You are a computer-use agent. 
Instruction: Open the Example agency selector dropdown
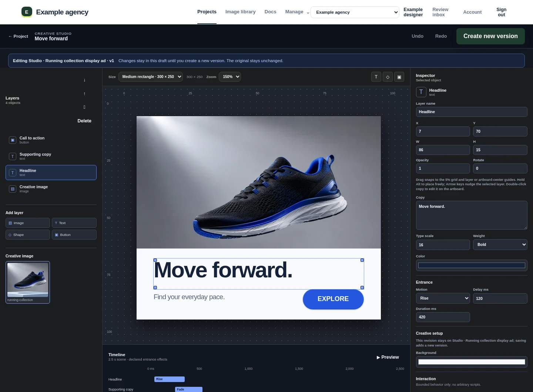355,12
